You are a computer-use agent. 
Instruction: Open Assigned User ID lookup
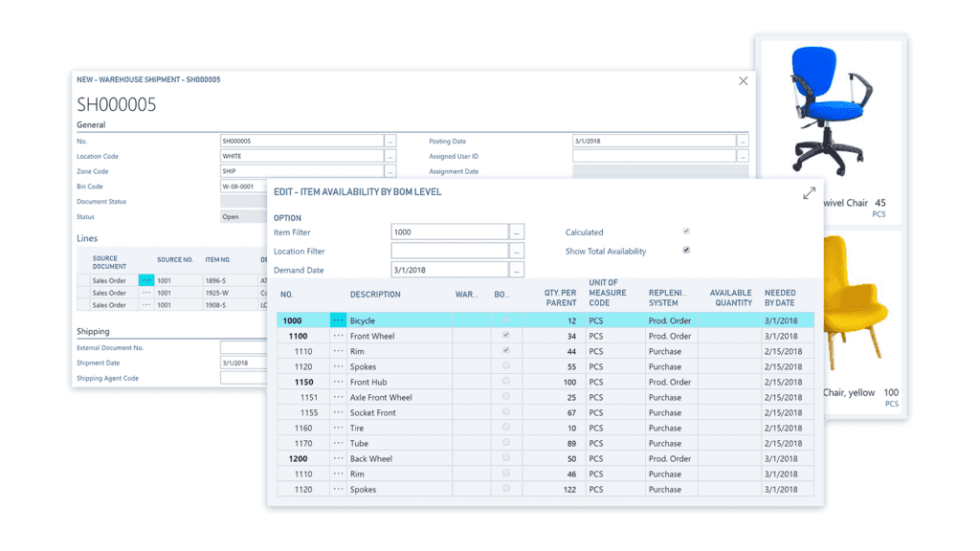tap(743, 156)
